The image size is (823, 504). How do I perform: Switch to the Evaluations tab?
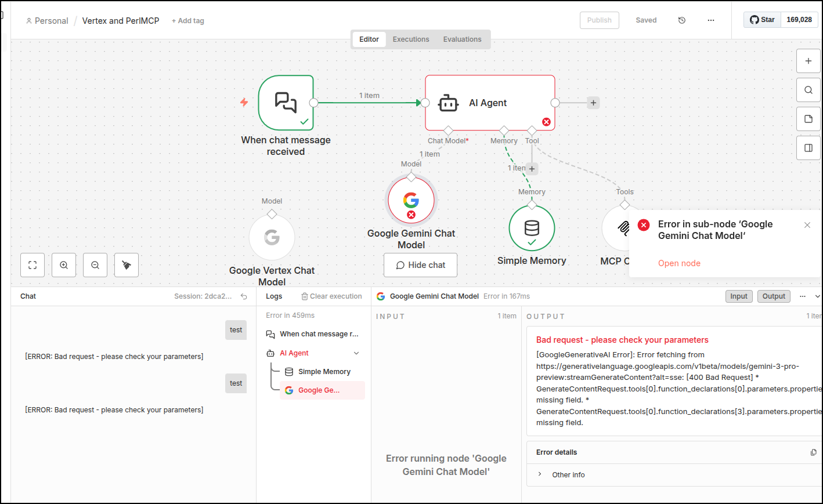click(462, 39)
